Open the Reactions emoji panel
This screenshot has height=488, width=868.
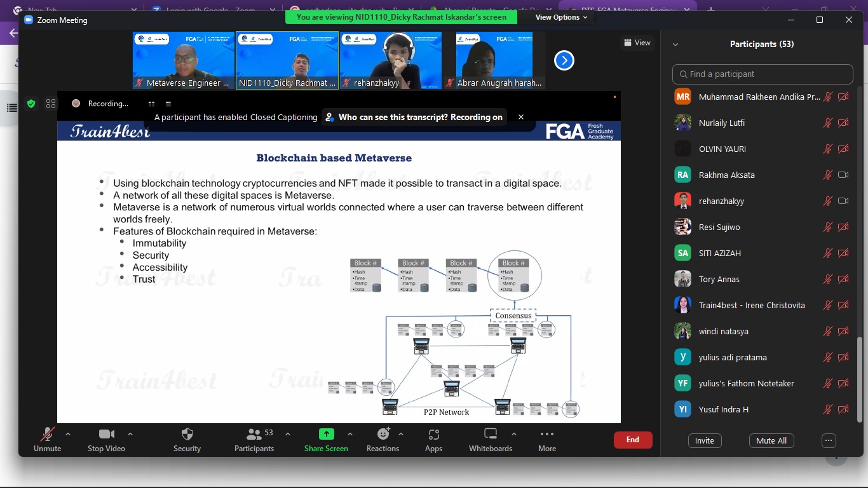coord(383,435)
